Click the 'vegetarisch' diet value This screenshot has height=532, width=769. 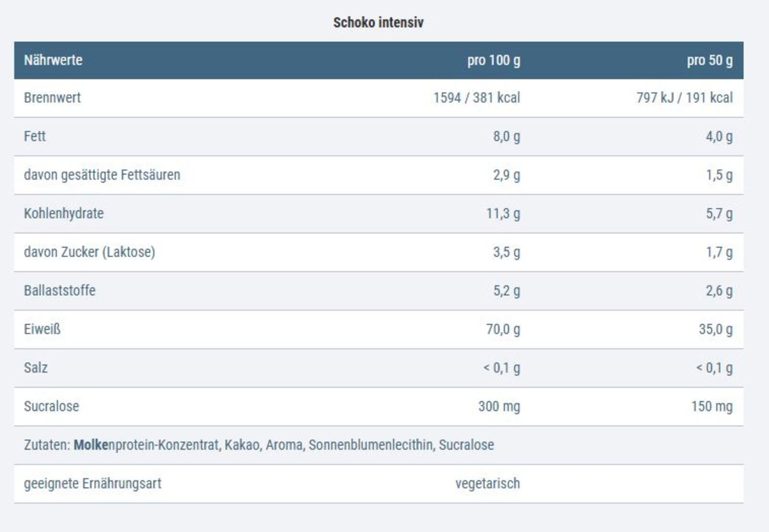pyautogui.click(x=487, y=483)
